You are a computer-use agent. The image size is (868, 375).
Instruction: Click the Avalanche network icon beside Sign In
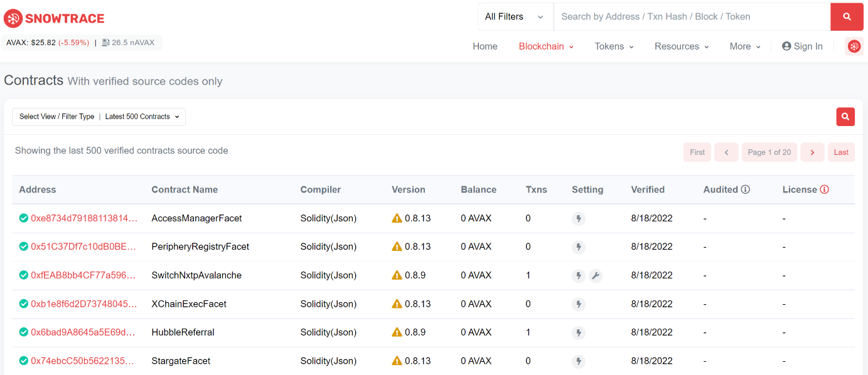[854, 46]
